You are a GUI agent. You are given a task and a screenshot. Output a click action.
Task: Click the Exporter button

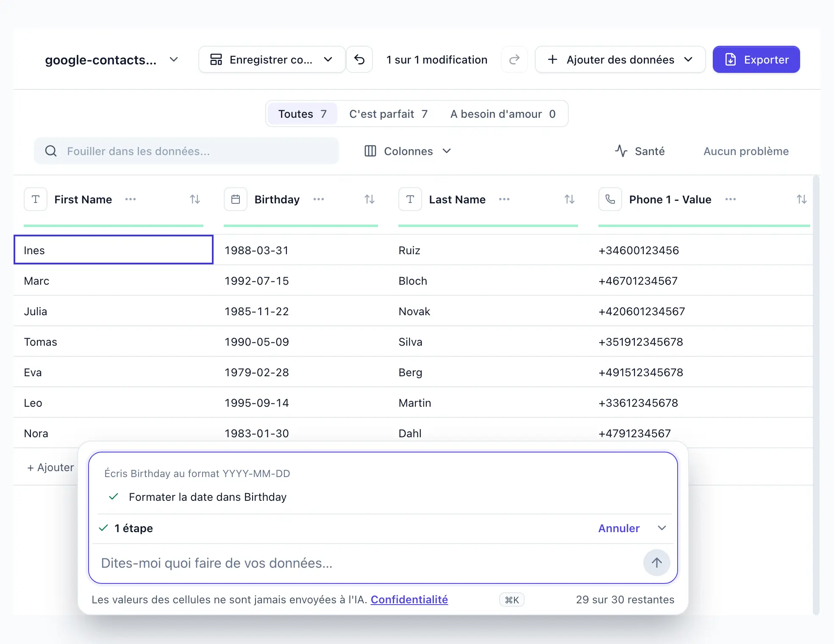[x=756, y=60]
